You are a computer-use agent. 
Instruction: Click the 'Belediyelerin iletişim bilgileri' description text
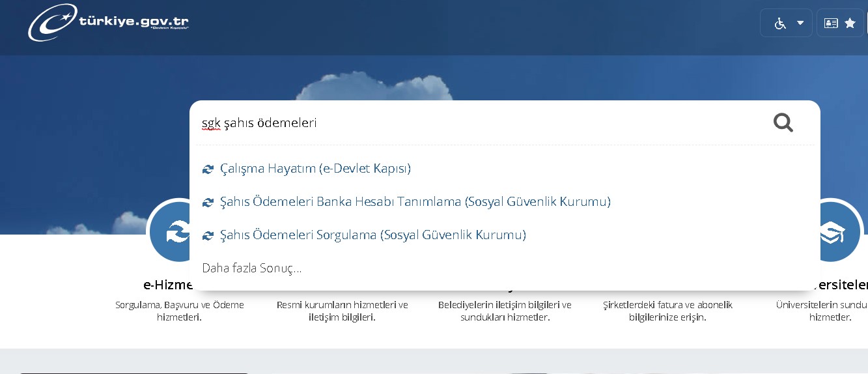505,311
